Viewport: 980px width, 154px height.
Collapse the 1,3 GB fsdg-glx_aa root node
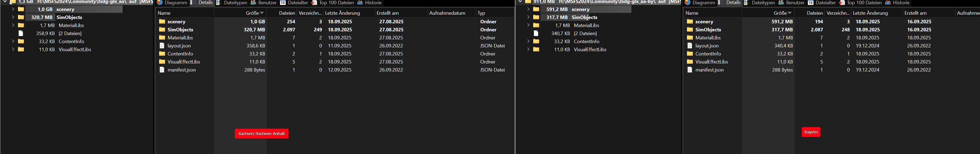[5, 2]
